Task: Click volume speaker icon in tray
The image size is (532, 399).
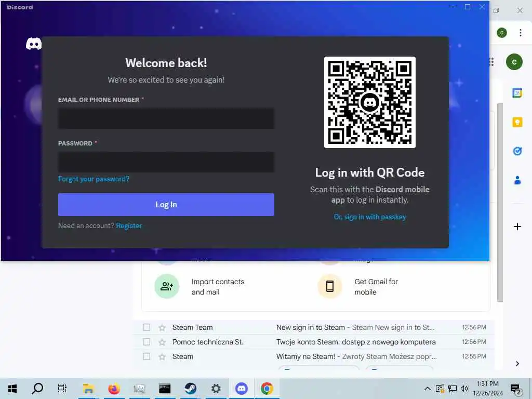Action: point(464,389)
